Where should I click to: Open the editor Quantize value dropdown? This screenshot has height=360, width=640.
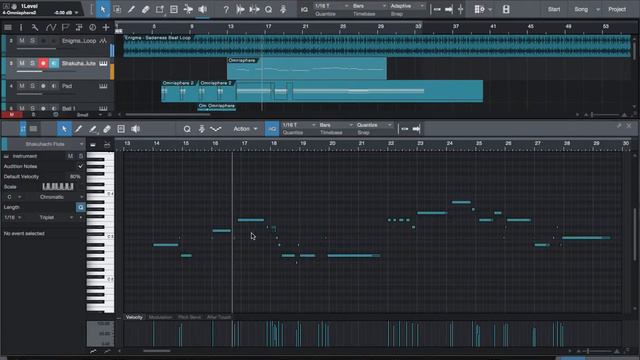(x=299, y=125)
